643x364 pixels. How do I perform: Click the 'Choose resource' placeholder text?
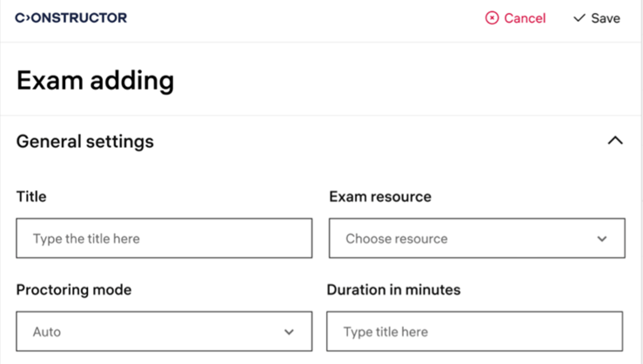397,239
